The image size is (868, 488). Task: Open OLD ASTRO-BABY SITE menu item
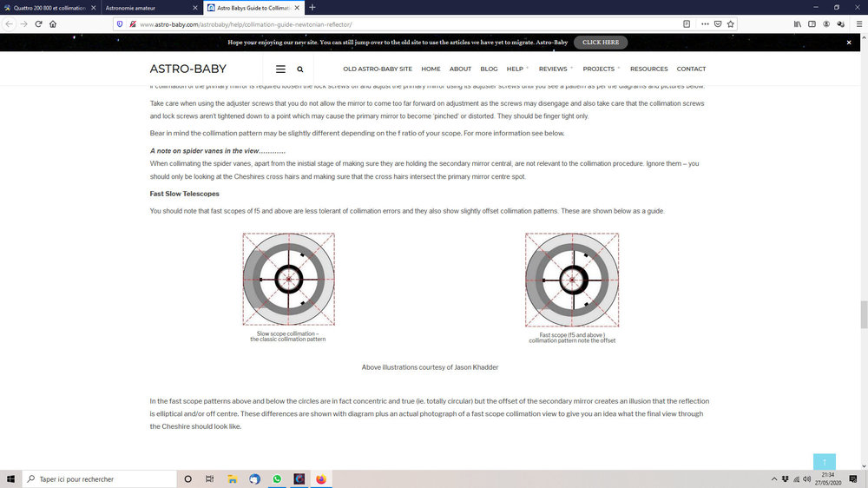coord(378,69)
